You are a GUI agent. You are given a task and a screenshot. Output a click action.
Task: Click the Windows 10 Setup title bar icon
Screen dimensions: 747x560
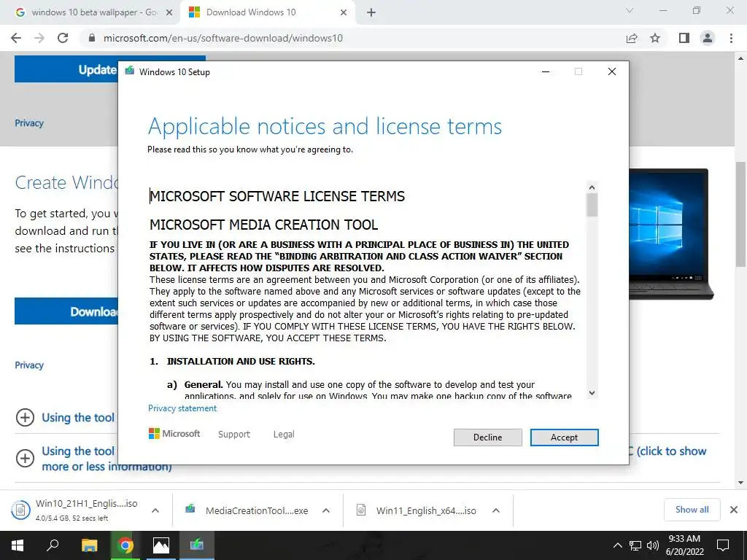click(130, 71)
